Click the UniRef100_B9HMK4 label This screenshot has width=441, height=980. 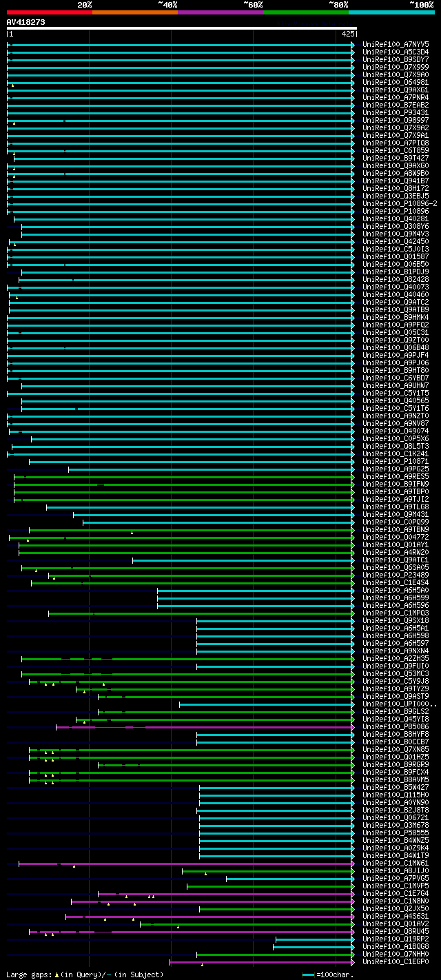(396, 317)
